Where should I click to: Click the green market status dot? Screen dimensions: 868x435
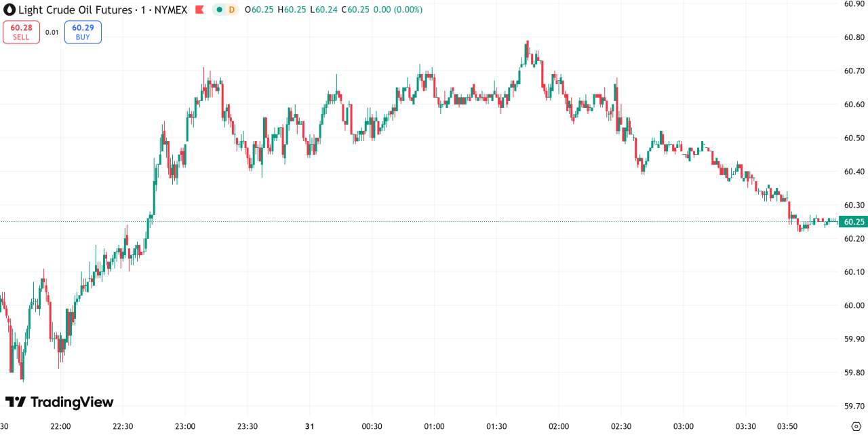point(219,10)
